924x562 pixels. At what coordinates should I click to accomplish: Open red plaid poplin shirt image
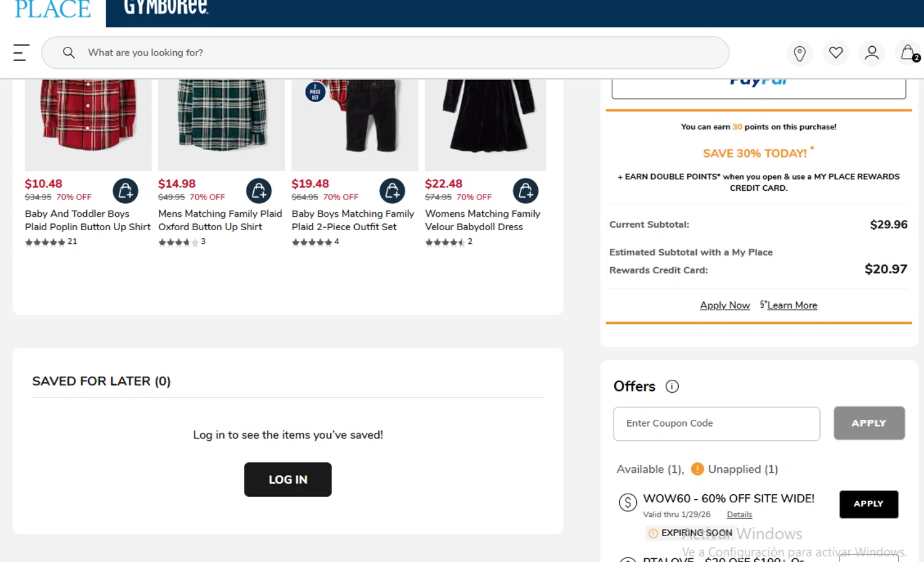(x=88, y=124)
